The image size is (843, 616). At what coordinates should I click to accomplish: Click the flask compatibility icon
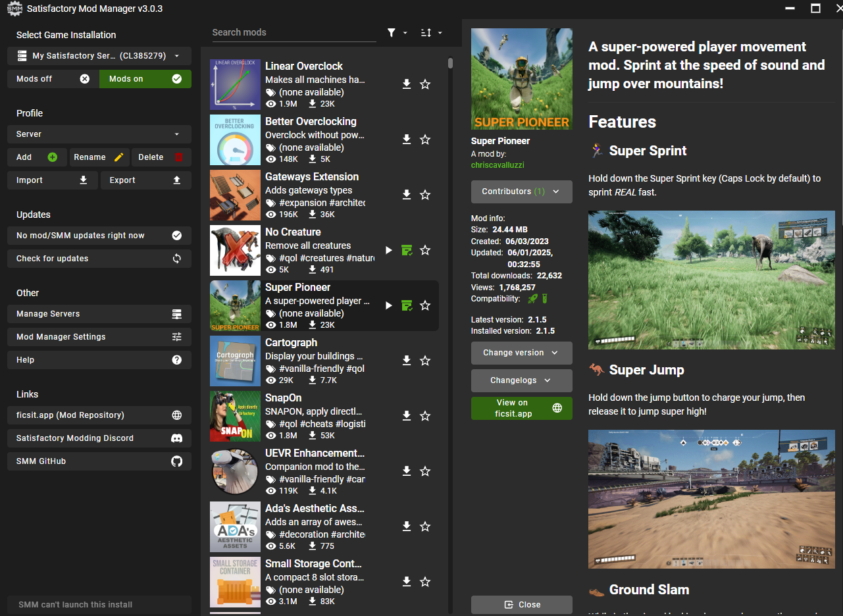tap(545, 299)
